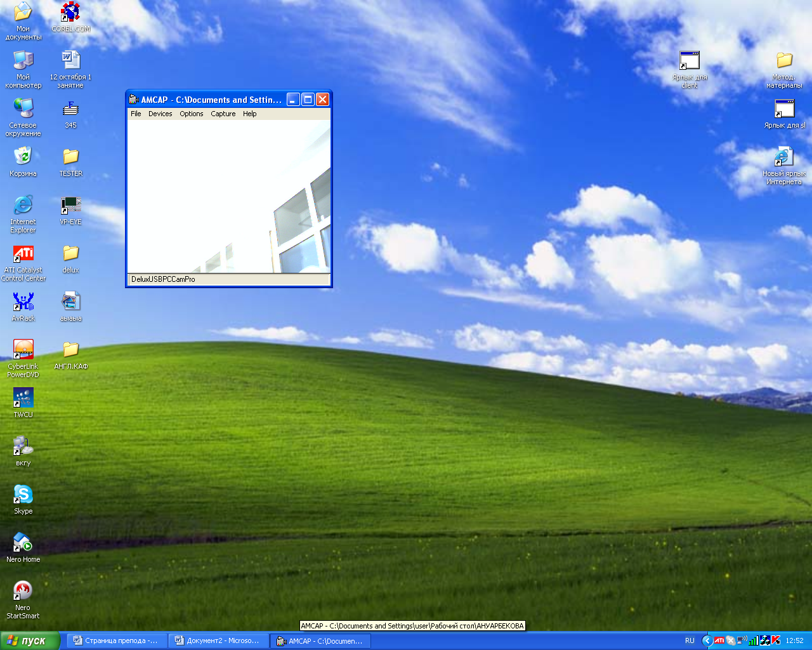Image resolution: width=812 pixels, height=650 pixels.
Task: Select the Nero StartSmart shortcut
Action: coord(23,600)
